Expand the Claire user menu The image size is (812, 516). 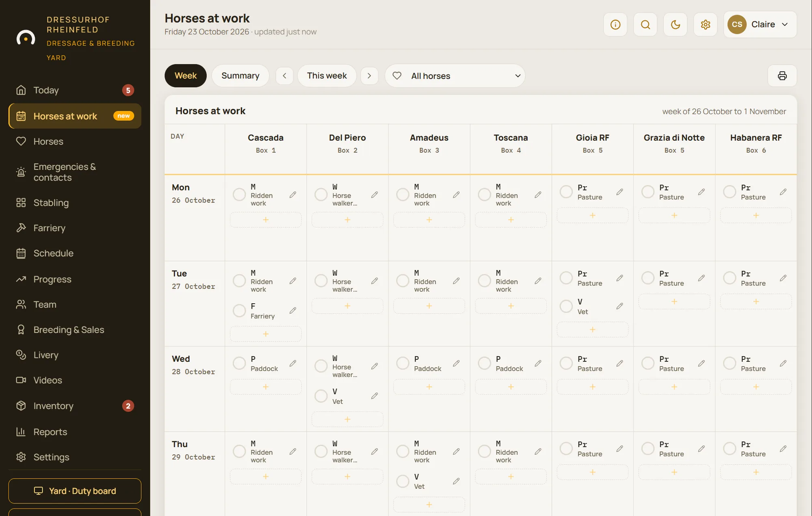tap(760, 24)
